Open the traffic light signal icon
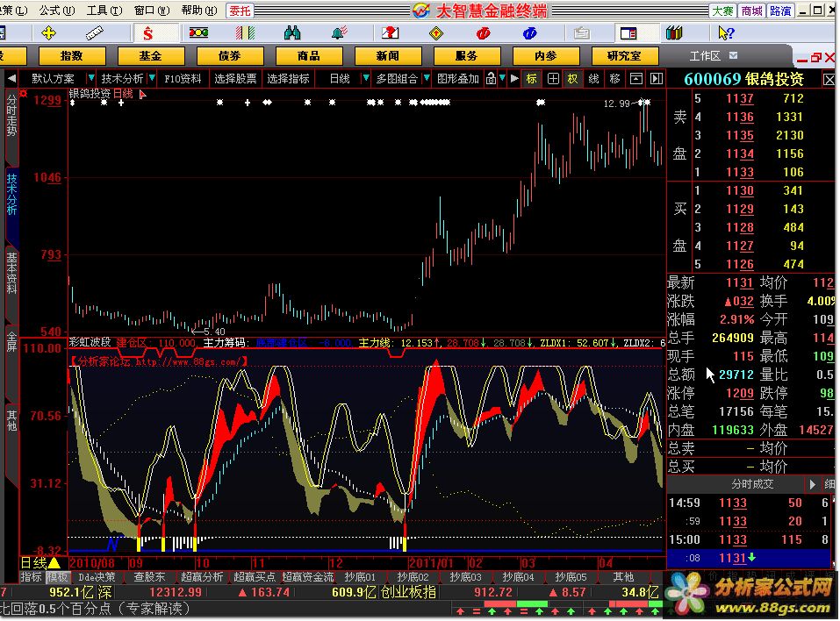This screenshot has height=621, width=840. pos(198,33)
